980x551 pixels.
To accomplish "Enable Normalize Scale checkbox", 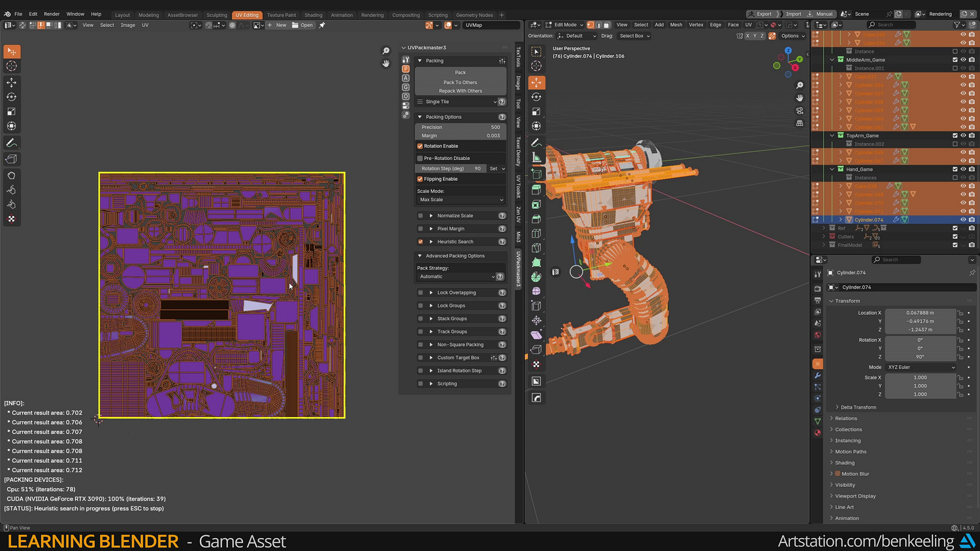I will pos(420,215).
